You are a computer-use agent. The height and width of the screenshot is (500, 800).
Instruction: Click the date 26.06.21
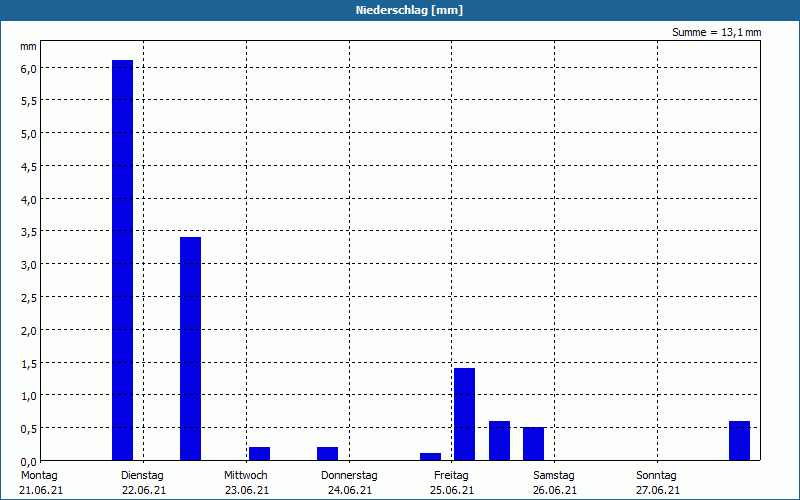pyautogui.click(x=555, y=490)
